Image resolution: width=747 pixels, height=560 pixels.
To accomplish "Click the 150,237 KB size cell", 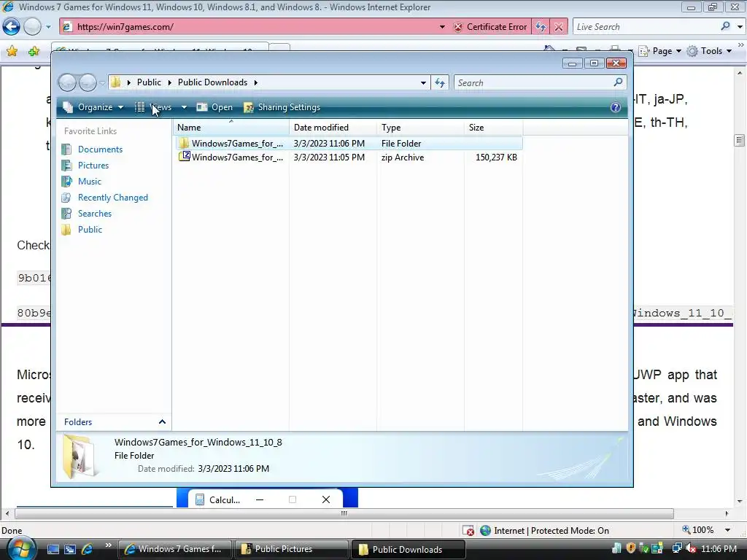I will pyautogui.click(x=496, y=157).
